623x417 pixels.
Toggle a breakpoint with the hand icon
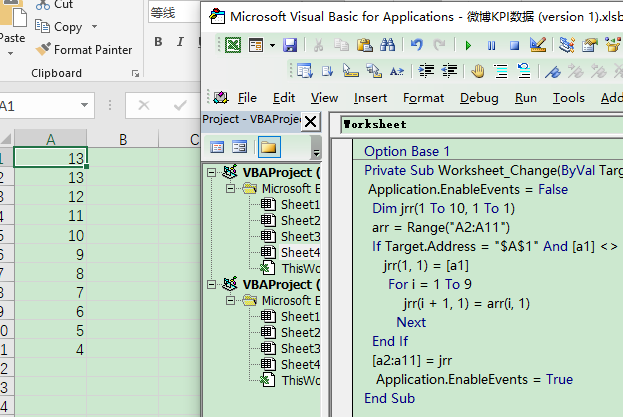pos(478,71)
